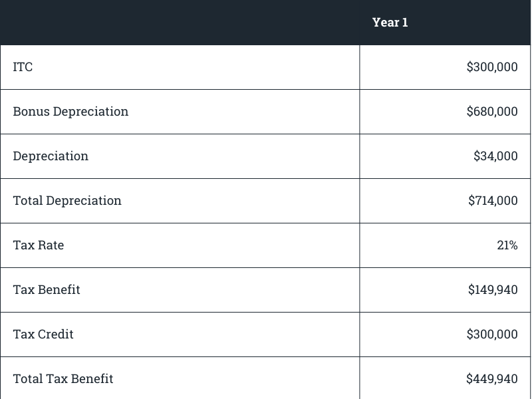532x399 pixels.
Task: Click the Tax Credit row label
Action: 43,334
